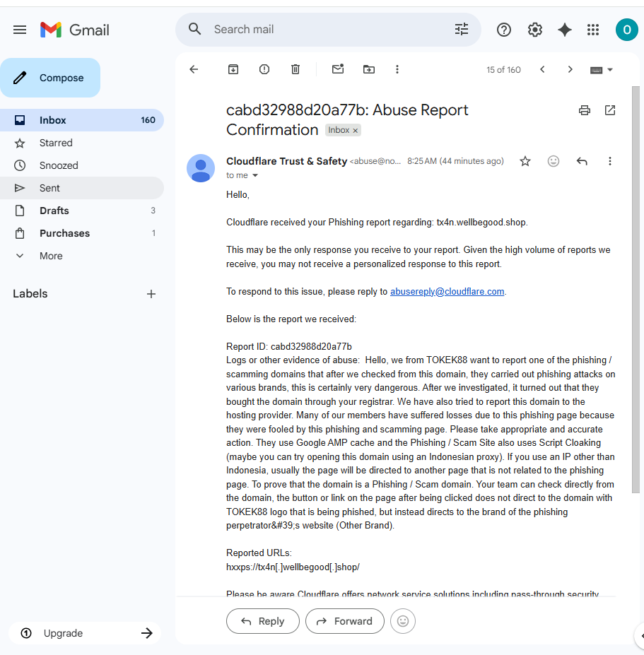Click the abusereply@cloudflare.com link
The width and height of the screenshot is (644, 655).
tap(447, 292)
